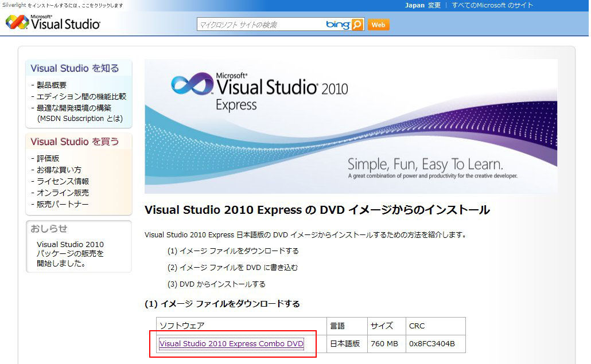Click the bold (1) イメージ ファイルをダウンロードする section heading
Viewport: 591px width, 364px height.
point(223,304)
